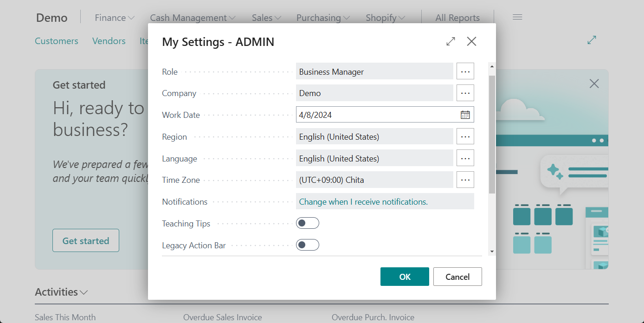
Task: Click inside the Work Date field
Action: 371,114
